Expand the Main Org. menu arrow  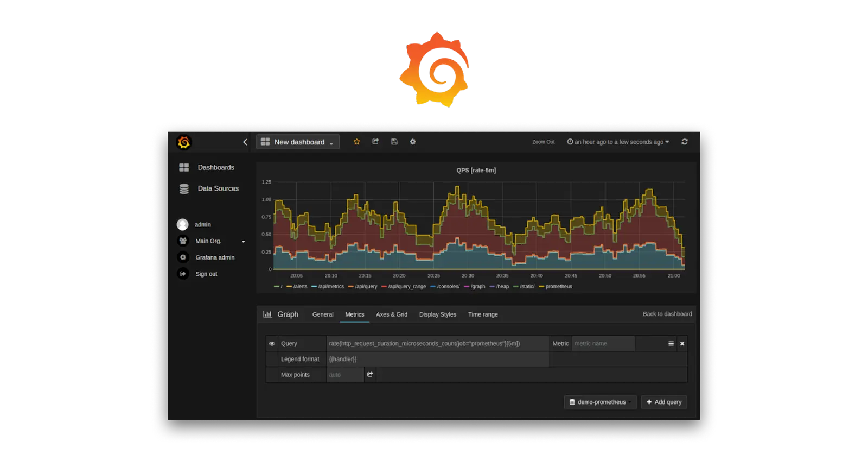tap(244, 242)
